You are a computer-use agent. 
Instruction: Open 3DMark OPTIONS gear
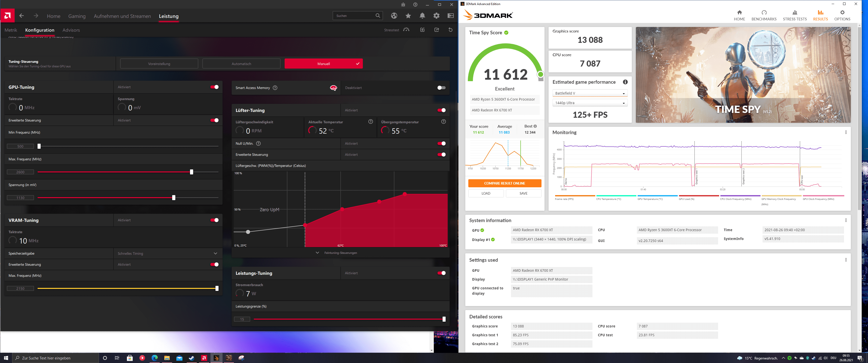click(x=842, y=12)
